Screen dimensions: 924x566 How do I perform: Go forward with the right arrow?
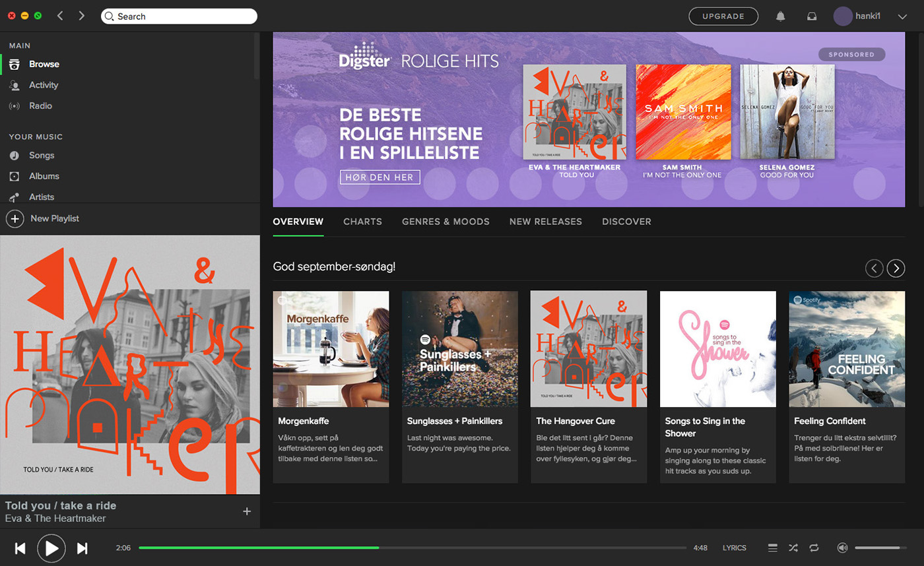[x=81, y=16]
